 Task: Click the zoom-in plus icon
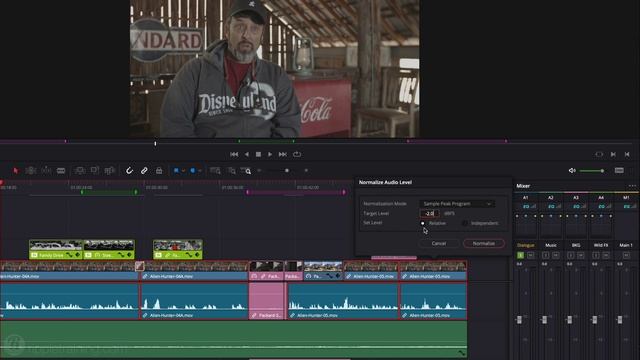coord(306,171)
